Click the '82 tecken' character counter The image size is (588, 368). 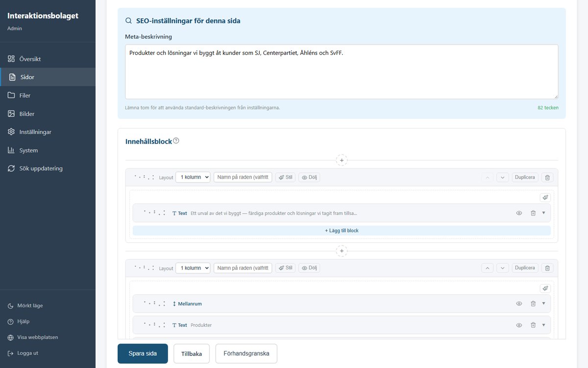[548, 107]
